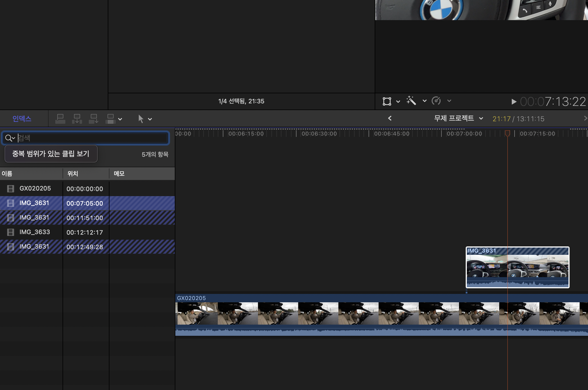Viewport: 588px width, 390px height.
Task: Select the IMG_3631 clip thumbnail in timeline
Action: pos(517,266)
